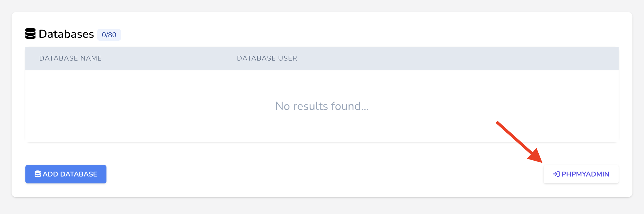Screen dimensions: 644x214
Task: Click the database stack icon beside Databases heading
Action: [x=31, y=34]
